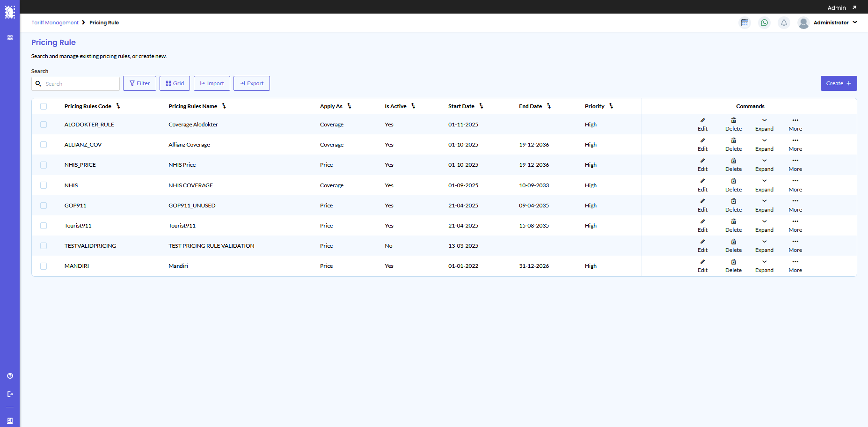The width and height of the screenshot is (868, 427).
Task: Open More options for ALODOKTER_RULE
Action: (795, 125)
